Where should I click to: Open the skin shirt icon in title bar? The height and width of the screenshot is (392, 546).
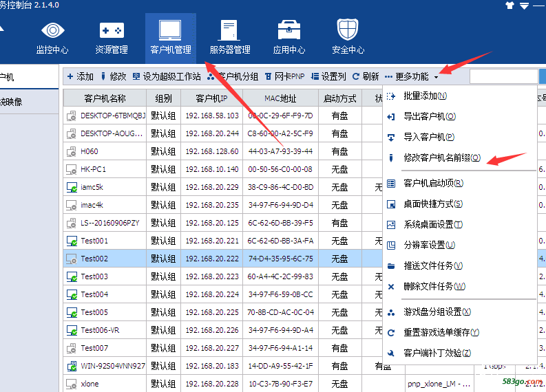pos(510,6)
